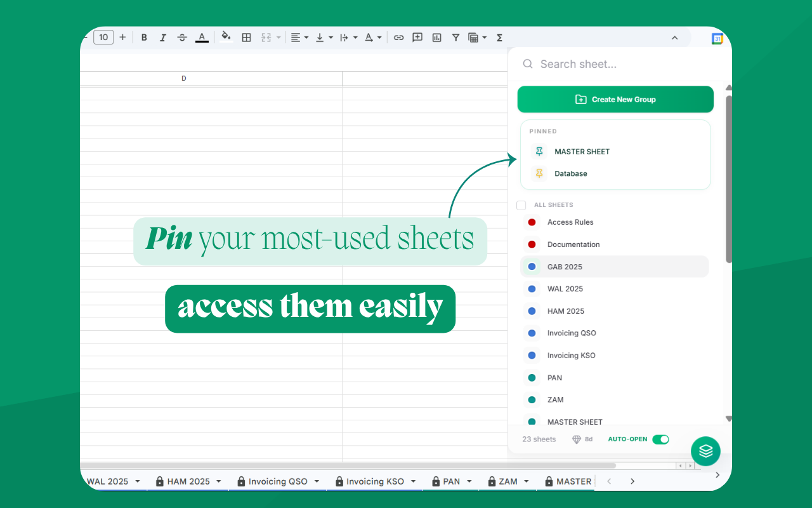Insert a link

click(398, 37)
